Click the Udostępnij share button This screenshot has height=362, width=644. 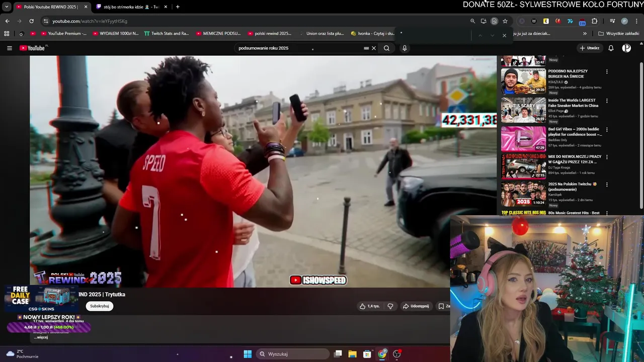point(416,306)
